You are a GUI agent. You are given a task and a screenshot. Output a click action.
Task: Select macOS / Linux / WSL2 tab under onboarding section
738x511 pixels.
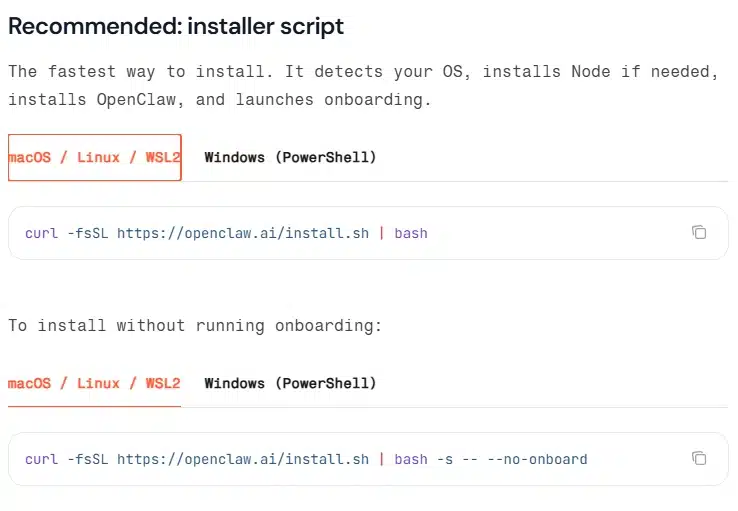[x=94, y=383]
